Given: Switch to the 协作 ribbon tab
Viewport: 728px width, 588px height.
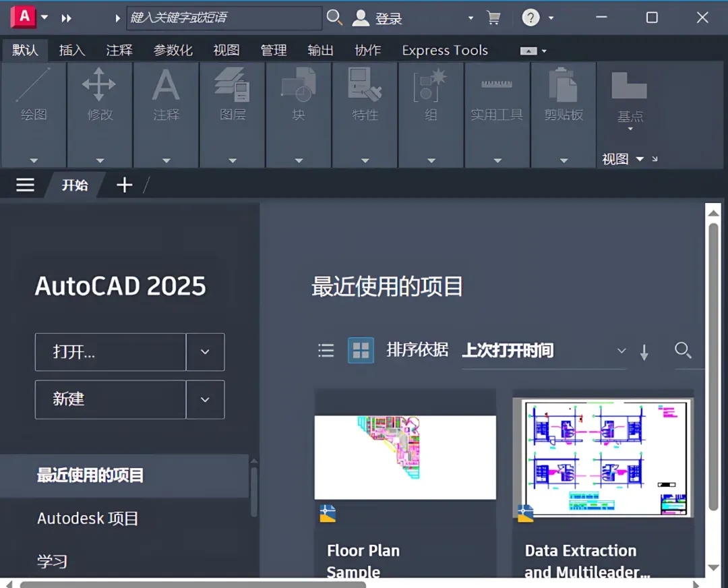Looking at the screenshot, I should coord(368,50).
